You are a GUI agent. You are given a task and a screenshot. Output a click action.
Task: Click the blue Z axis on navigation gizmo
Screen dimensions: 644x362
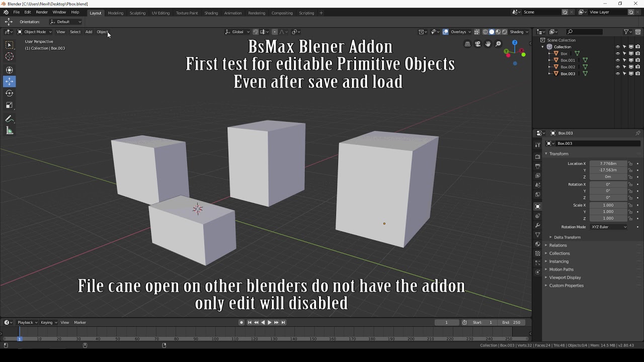[x=515, y=43]
